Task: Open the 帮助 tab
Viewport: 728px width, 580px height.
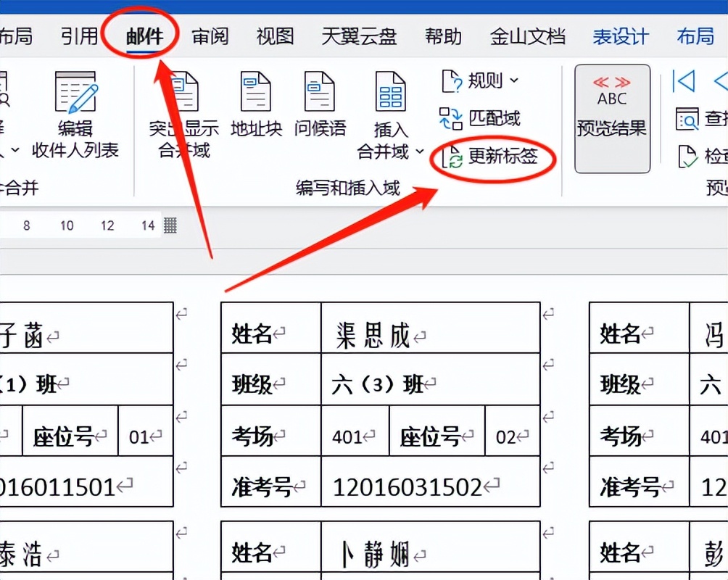Action: tap(443, 36)
